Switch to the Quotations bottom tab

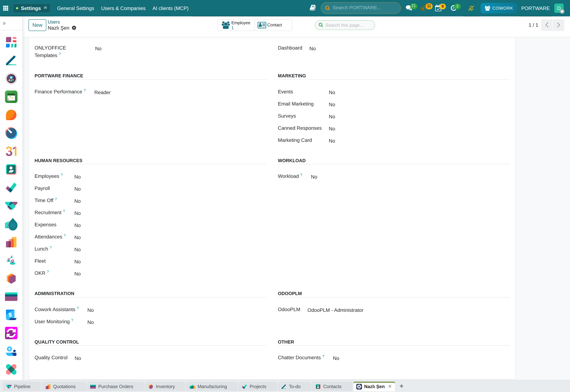pyautogui.click(x=64, y=386)
